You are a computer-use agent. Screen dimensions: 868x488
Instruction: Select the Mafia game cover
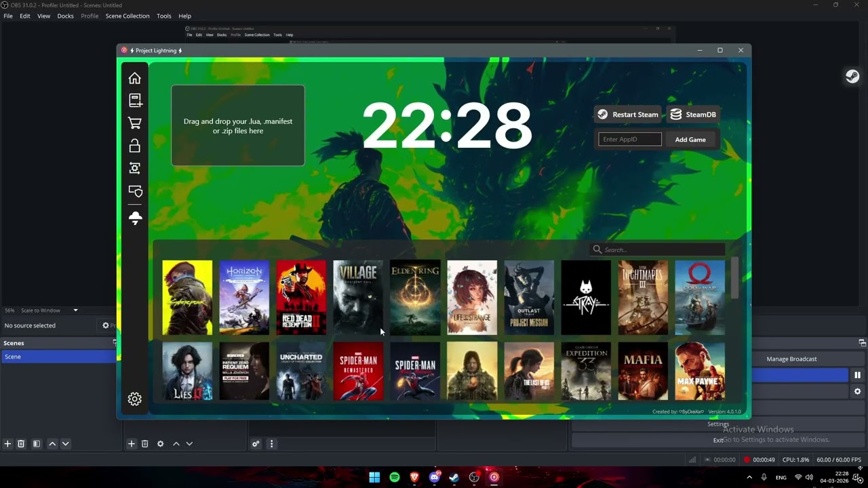643,371
